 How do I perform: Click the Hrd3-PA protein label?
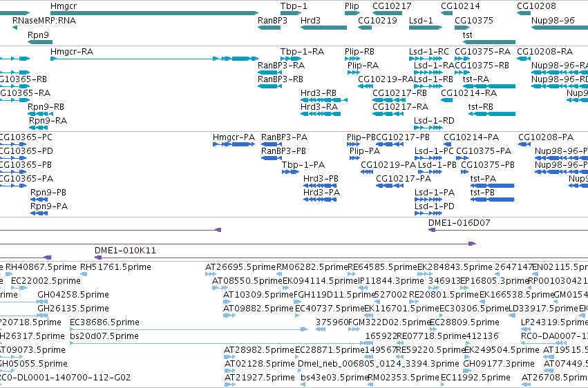coord(322,193)
